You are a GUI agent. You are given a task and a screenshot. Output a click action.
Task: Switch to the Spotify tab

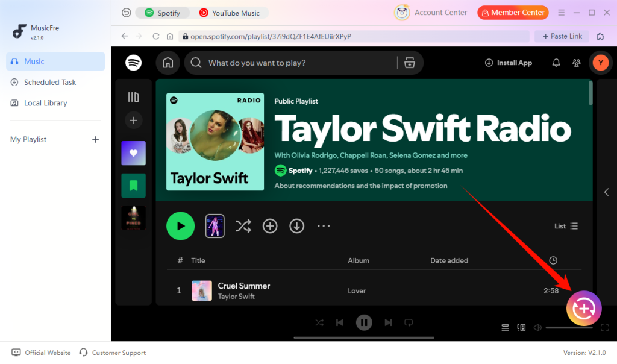coord(162,13)
